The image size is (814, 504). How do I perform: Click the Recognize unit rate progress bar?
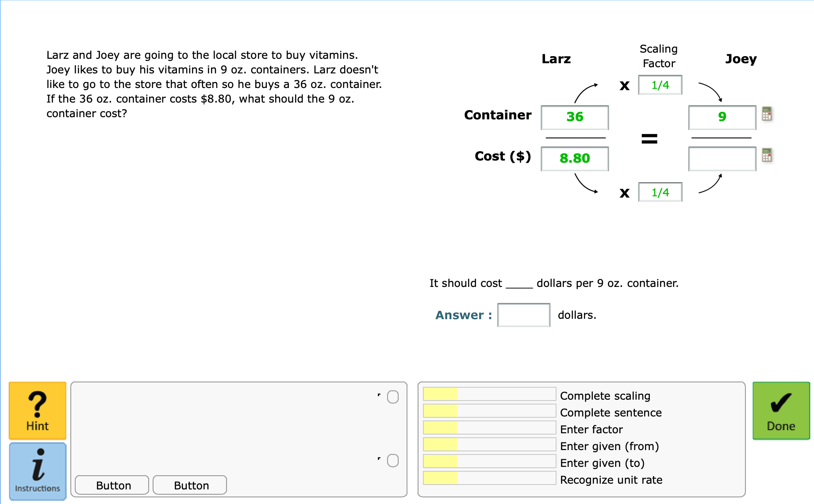click(489, 478)
